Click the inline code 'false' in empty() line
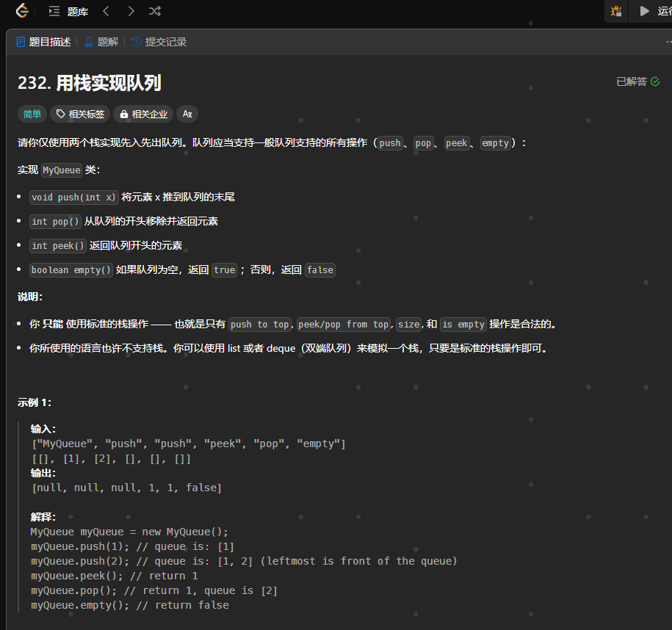The image size is (672, 630). [x=320, y=270]
